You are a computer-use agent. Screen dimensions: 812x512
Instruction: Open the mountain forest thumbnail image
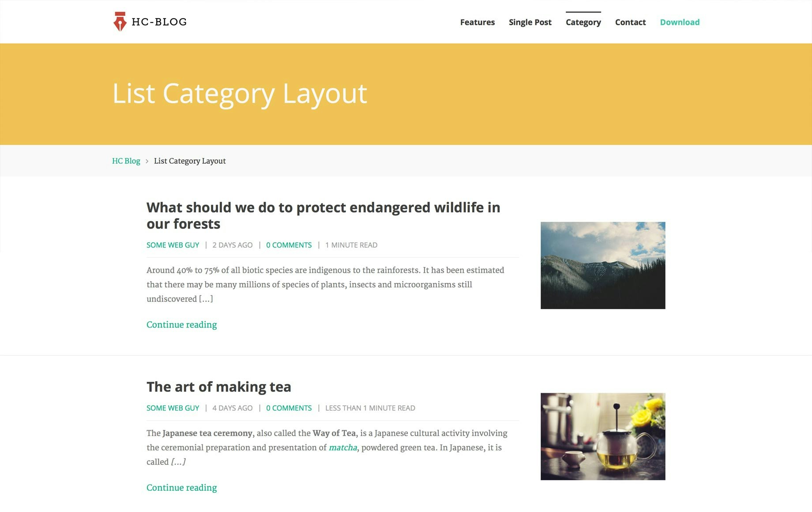603,265
